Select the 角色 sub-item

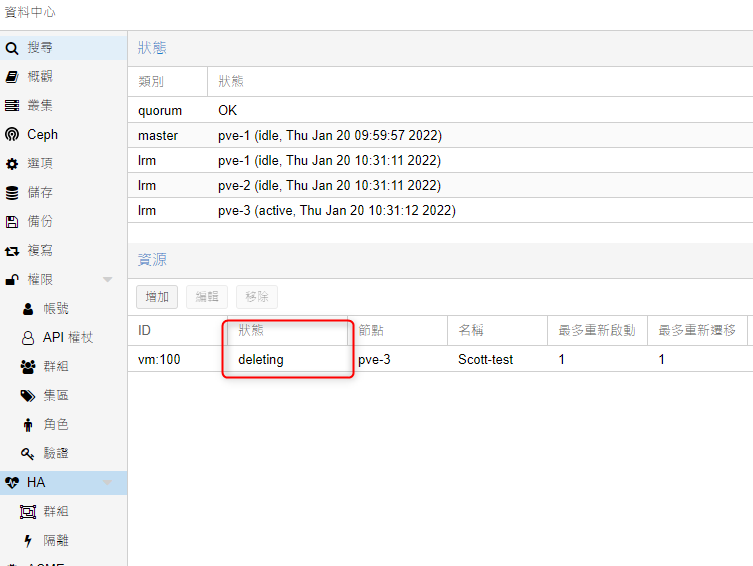pos(63,425)
